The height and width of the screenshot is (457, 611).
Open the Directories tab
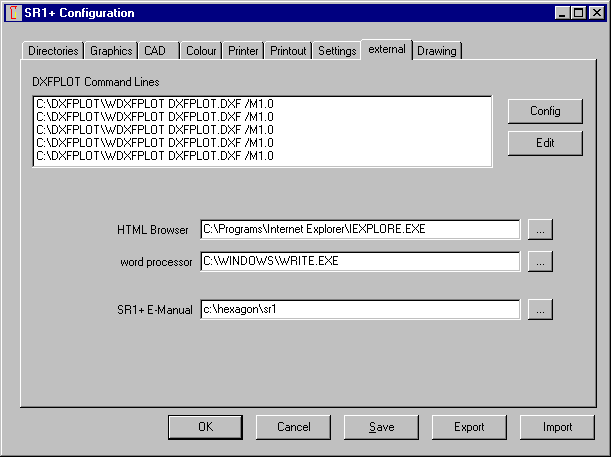(x=53, y=51)
